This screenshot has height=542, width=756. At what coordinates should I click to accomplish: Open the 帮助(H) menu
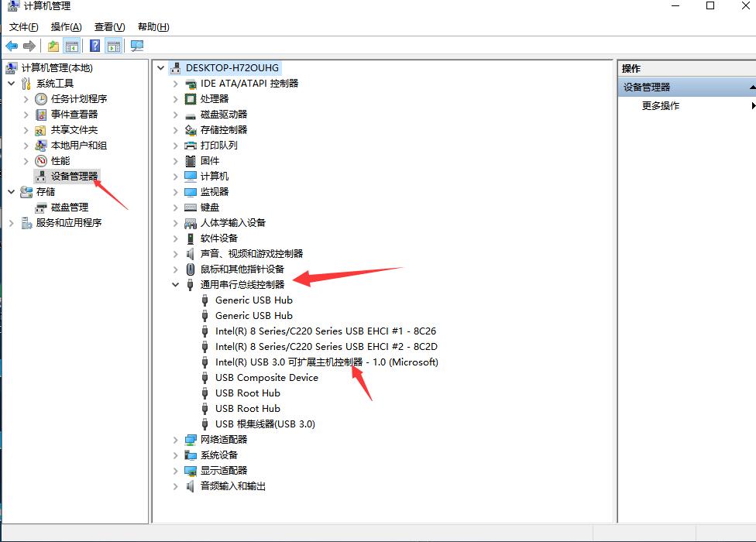tap(153, 27)
